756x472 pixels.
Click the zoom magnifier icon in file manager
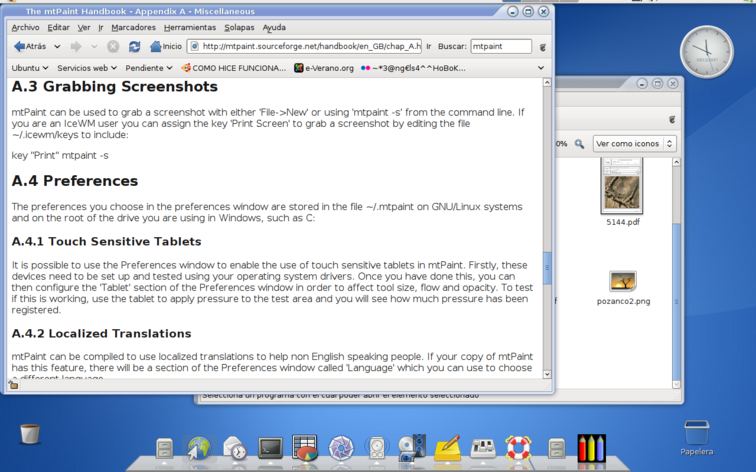[579, 144]
